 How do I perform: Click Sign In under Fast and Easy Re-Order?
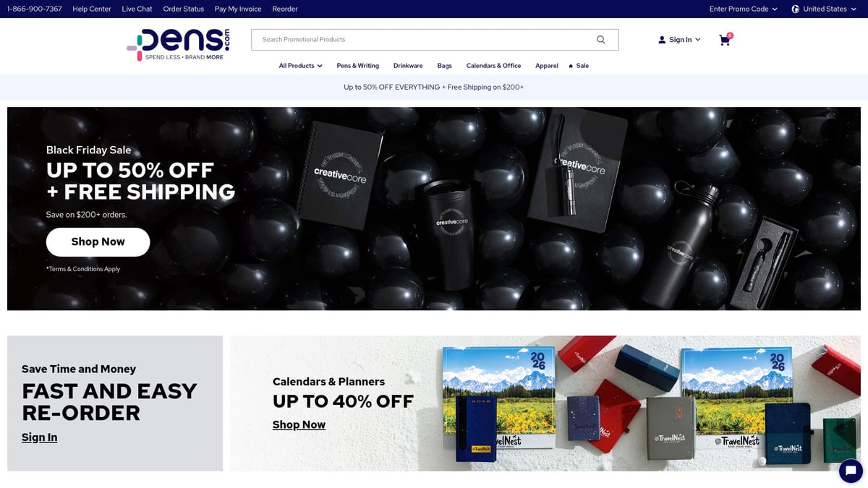click(x=40, y=437)
